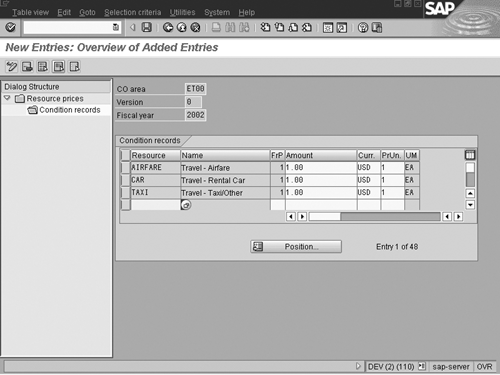Select the TAXI row selector
This screenshot has width=500, height=375.
(125, 192)
